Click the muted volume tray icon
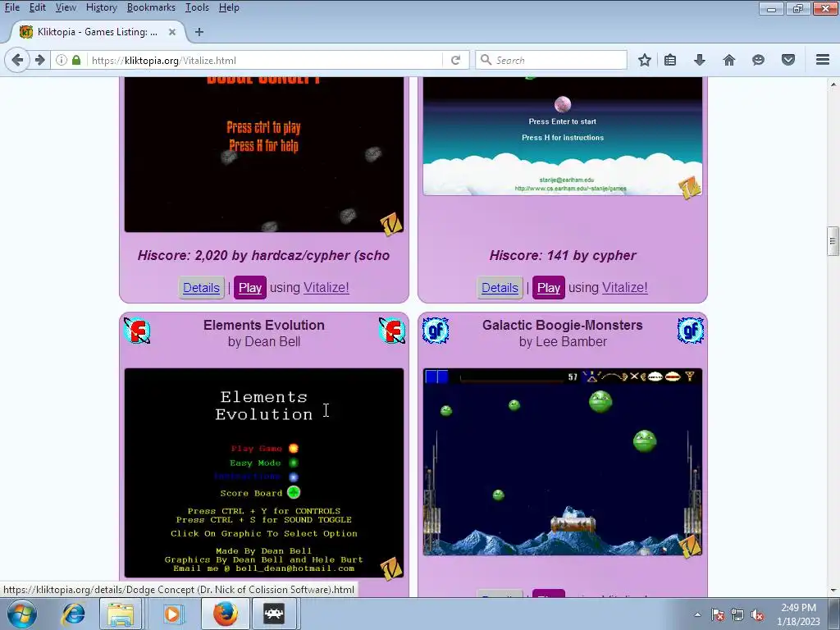The width and height of the screenshot is (840, 630). point(757,614)
